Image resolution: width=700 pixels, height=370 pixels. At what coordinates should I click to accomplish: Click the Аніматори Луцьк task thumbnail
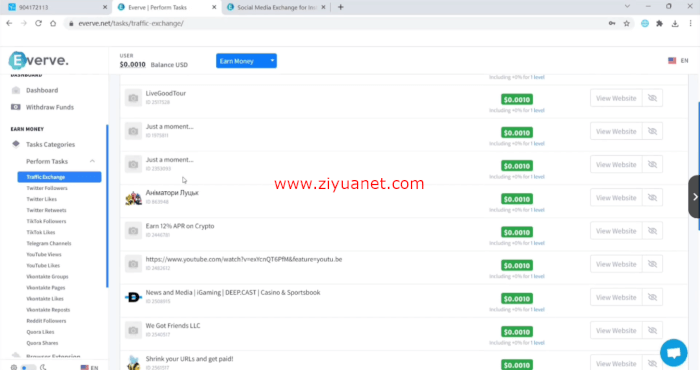click(133, 198)
